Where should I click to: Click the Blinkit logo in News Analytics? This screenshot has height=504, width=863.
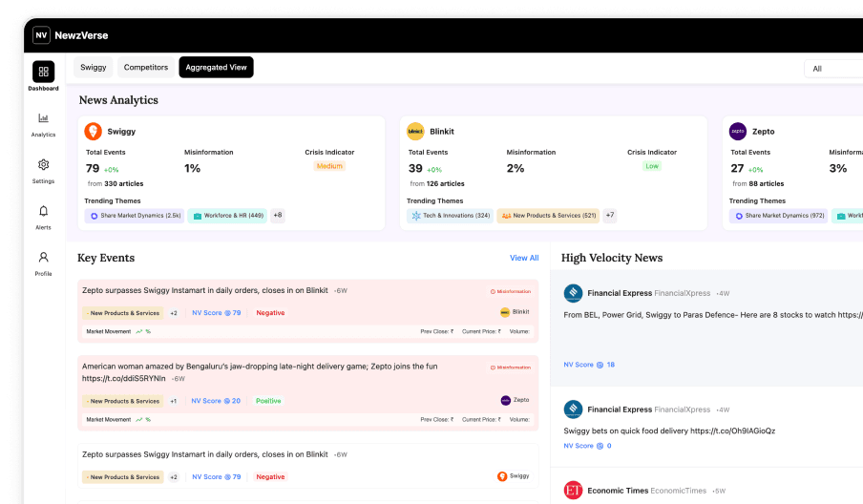tap(415, 132)
